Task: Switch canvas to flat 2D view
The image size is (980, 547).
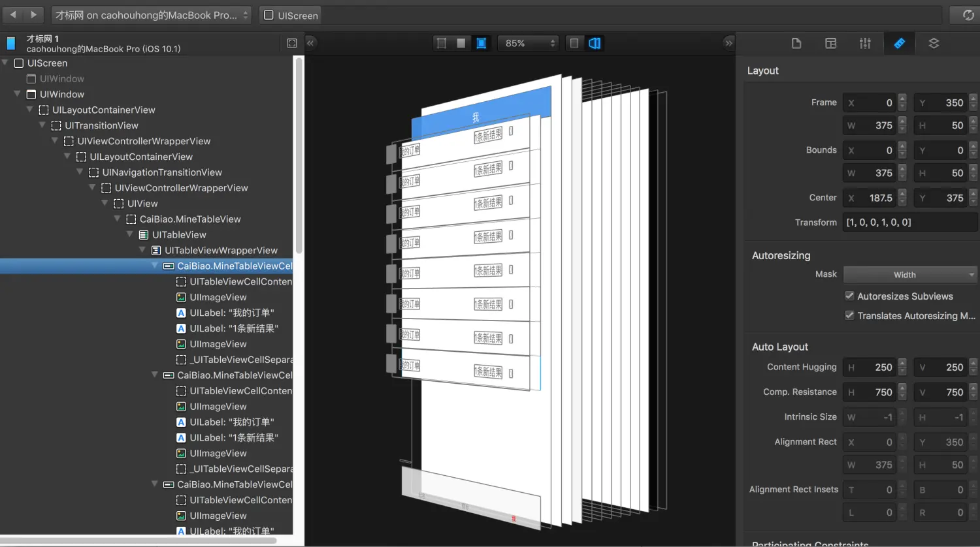Action: tap(574, 43)
